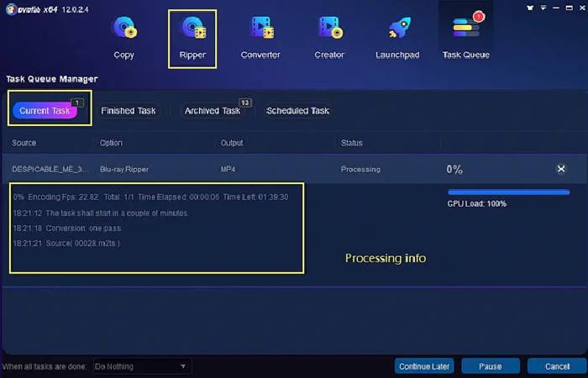This screenshot has width=588, height=378.
Task: Click the skin shirt icon in title bar
Action: click(x=530, y=8)
